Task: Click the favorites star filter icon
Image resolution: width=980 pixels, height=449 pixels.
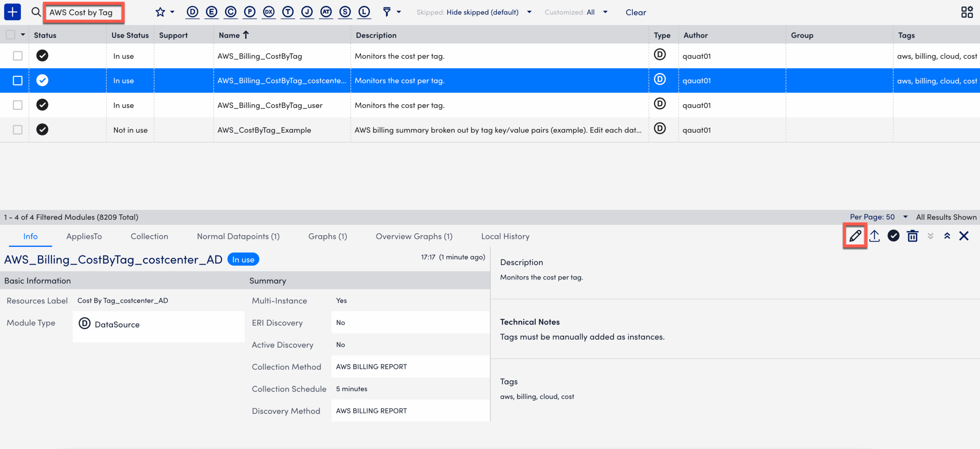Action: [x=160, y=12]
